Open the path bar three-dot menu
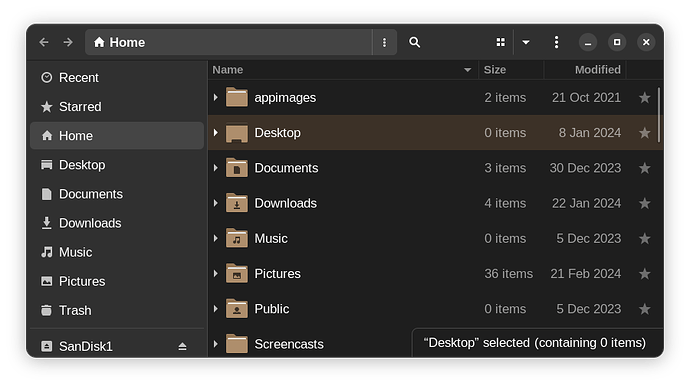 (x=384, y=42)
